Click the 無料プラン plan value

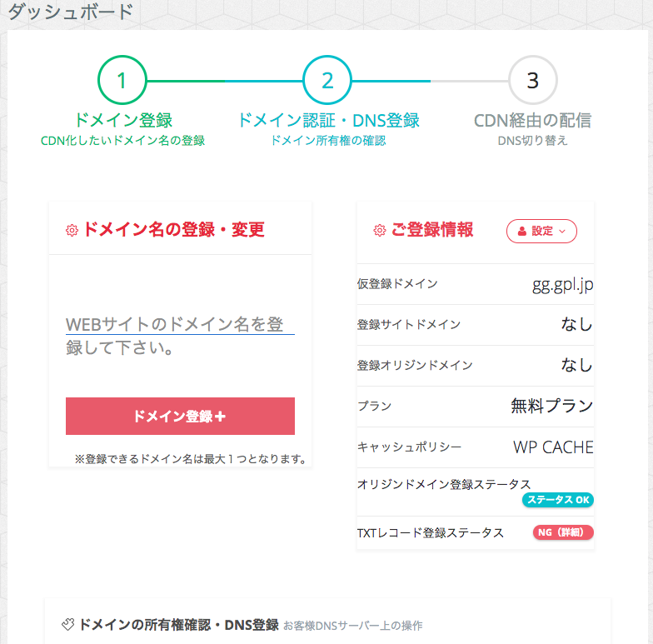(551, 407)
